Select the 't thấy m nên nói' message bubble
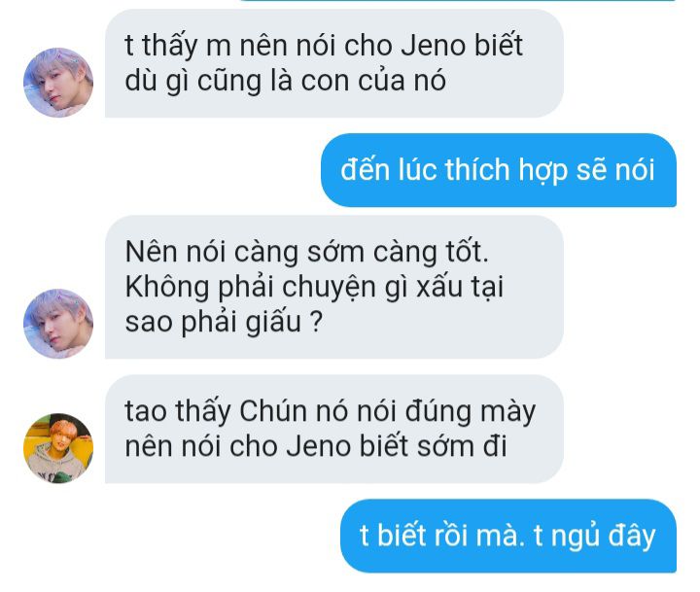The image size is (700, 592). click(x=333, y=63)
